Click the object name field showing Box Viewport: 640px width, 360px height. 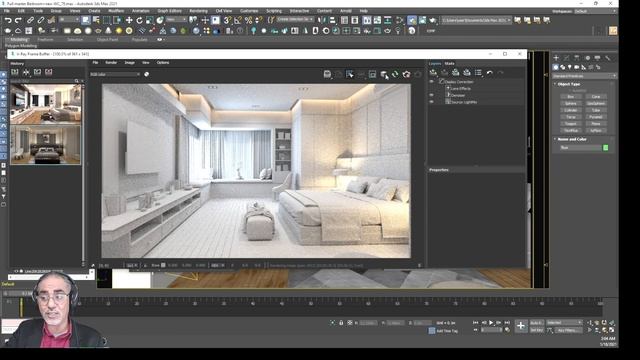click(x=580, y=148)
